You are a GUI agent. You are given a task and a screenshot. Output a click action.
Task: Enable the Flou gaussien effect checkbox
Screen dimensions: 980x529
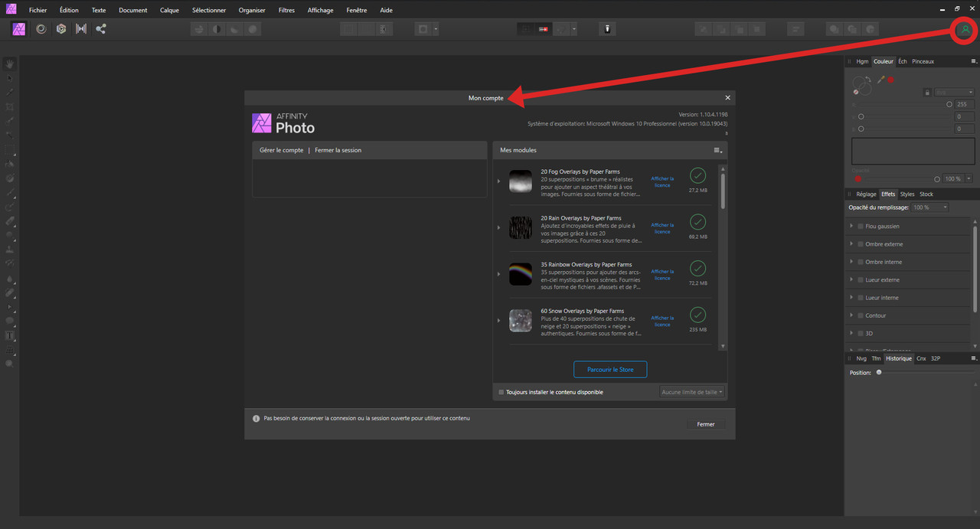(x=861, y=227)
